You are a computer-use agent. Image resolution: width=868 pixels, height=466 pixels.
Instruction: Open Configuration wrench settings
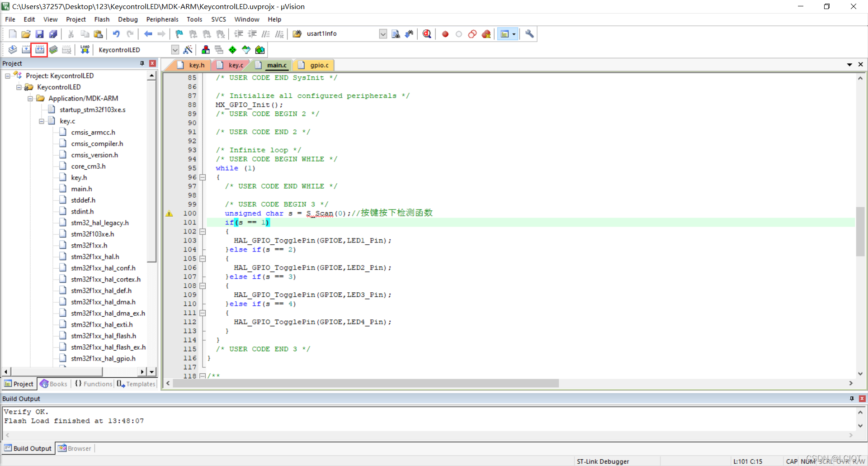529,34
